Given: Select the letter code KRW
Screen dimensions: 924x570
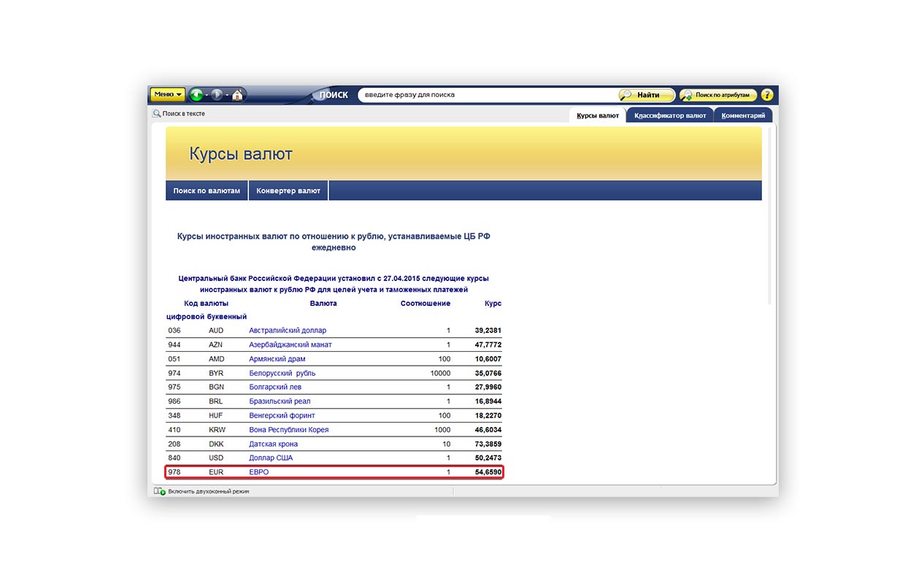Looking at the screenshot, I should [217, 430].
